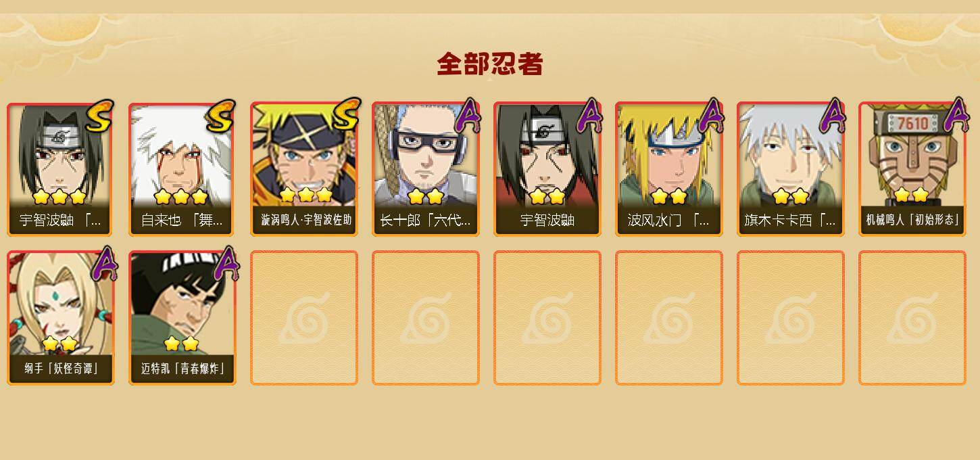Select the 纲手「妖怪奇谭」 card
Viewport: 980px width, 460px height.
(61, 318)
